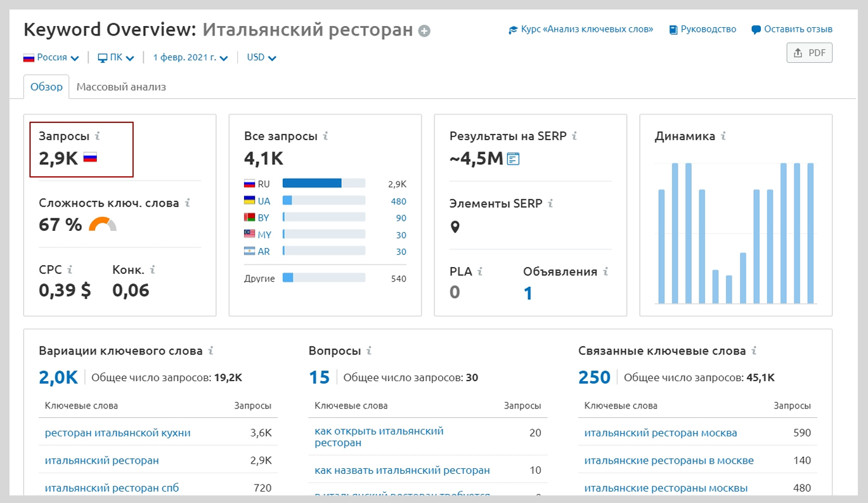Screen dimensions: 868x503
Task: Click the Argentina flag in the AR row
Action: click(x=250, y=251)
